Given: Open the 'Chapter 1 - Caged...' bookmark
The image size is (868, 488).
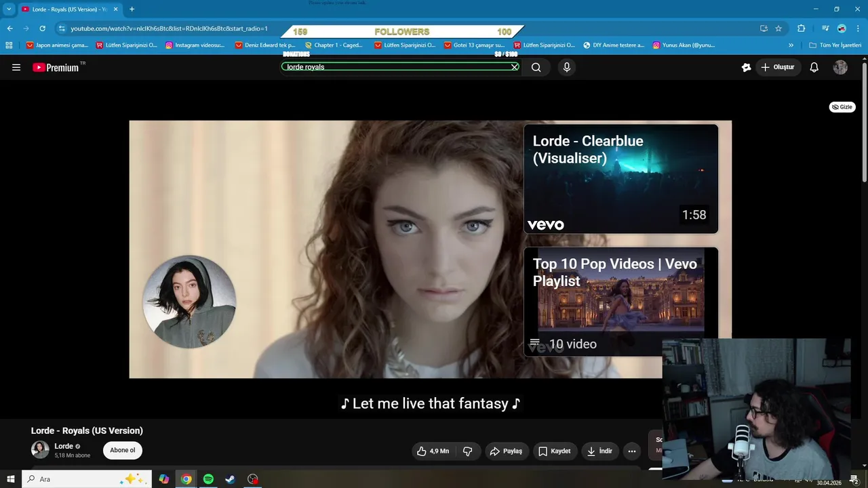Looking at the screenshot, I should pos(334,45).
